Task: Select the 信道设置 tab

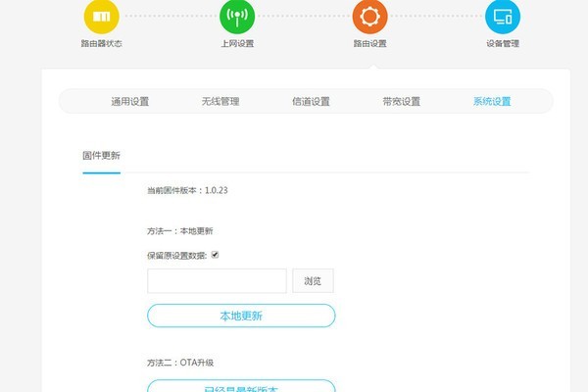Action: [311, 101]
